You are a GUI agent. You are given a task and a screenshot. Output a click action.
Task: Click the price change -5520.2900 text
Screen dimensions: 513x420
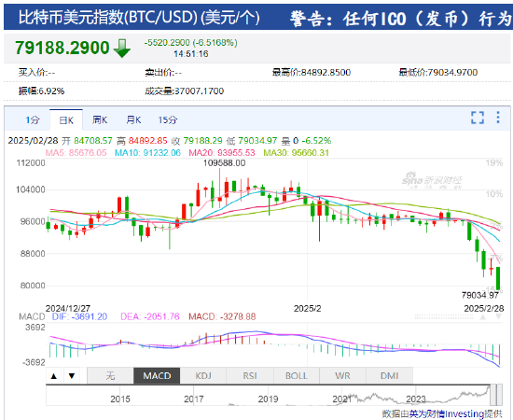coord(167,43)
